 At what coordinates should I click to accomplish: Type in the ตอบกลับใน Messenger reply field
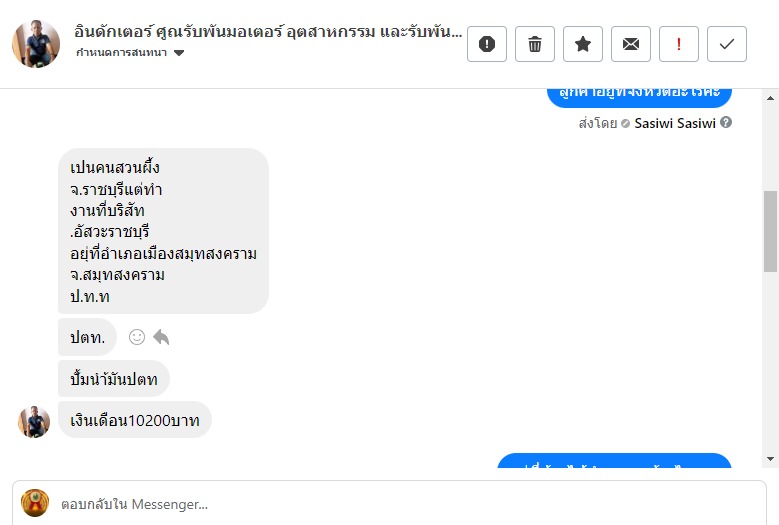click(400, 504)
